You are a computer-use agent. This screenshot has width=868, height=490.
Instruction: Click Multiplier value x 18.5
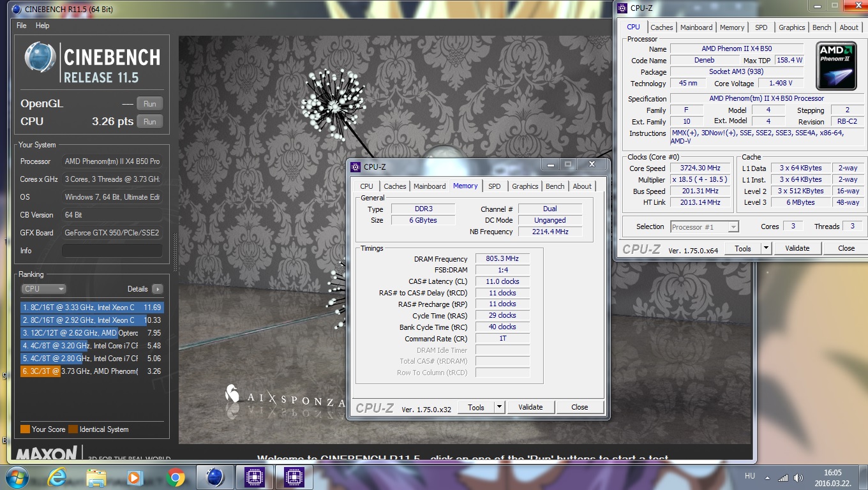click(700, 180)
